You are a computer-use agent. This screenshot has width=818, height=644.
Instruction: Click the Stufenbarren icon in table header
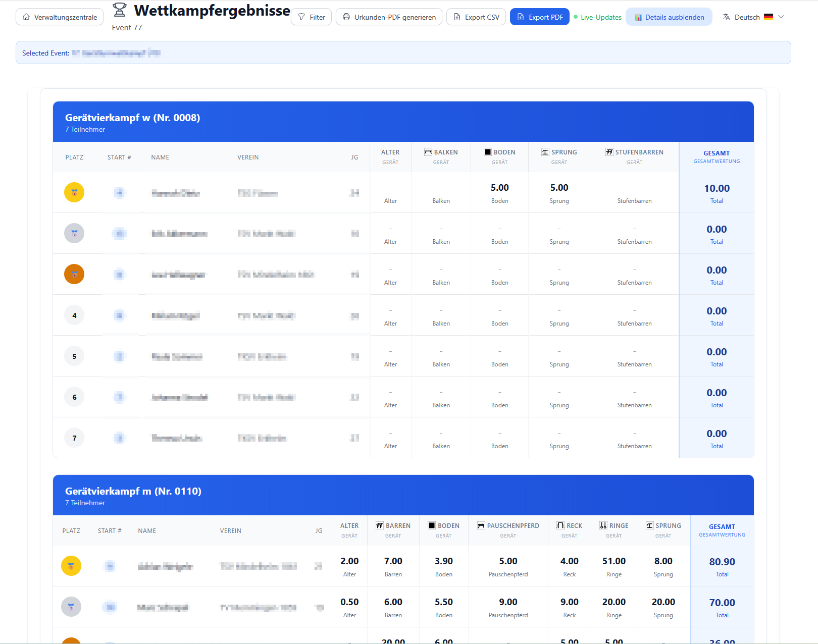click(609, 152)
